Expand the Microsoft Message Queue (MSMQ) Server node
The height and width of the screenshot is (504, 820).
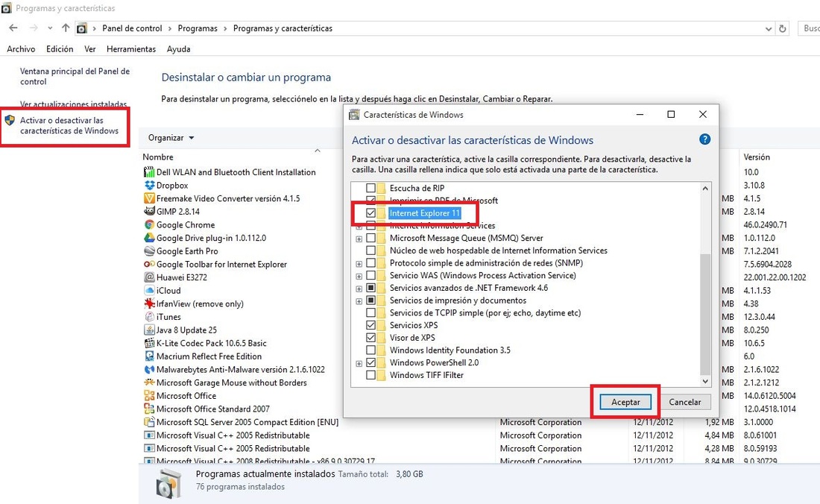(x=359, y=239)
